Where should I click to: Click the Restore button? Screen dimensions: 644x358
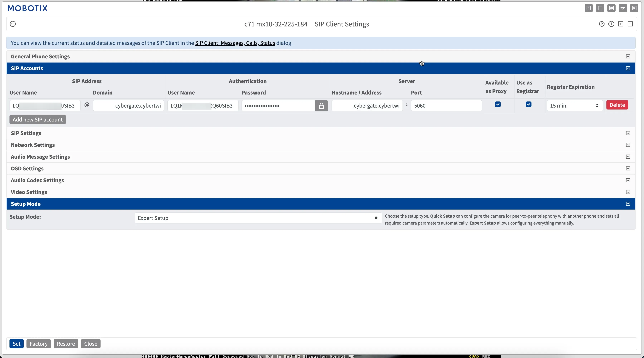pos(66,344)
